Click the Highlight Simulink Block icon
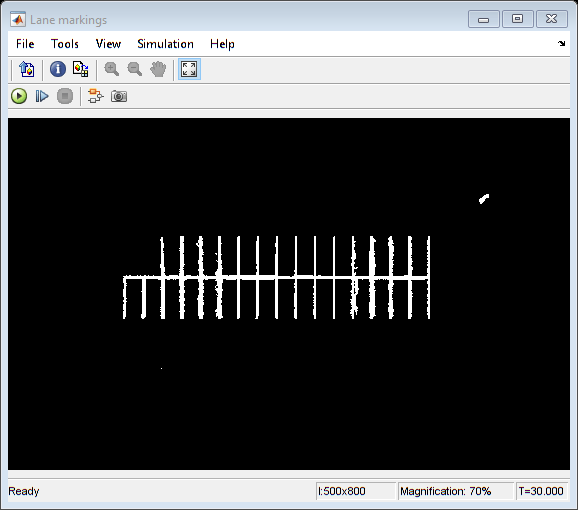Image resolution: width=578 pixels, height=510 pixels. click(95, 96)
